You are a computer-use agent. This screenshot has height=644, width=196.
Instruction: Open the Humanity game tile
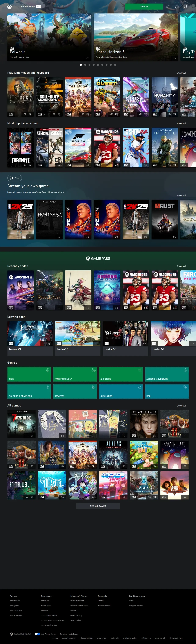pyautogui.click(x=165, y=97)
